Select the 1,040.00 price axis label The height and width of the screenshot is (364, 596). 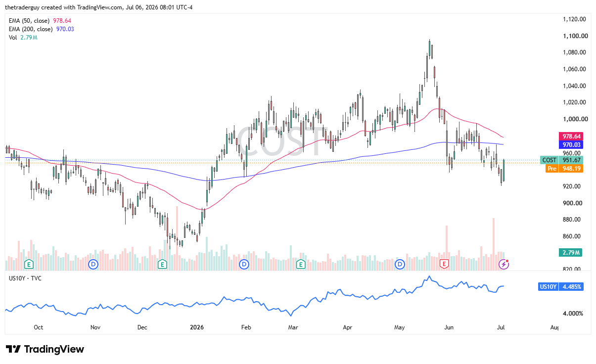pos(575,86)
